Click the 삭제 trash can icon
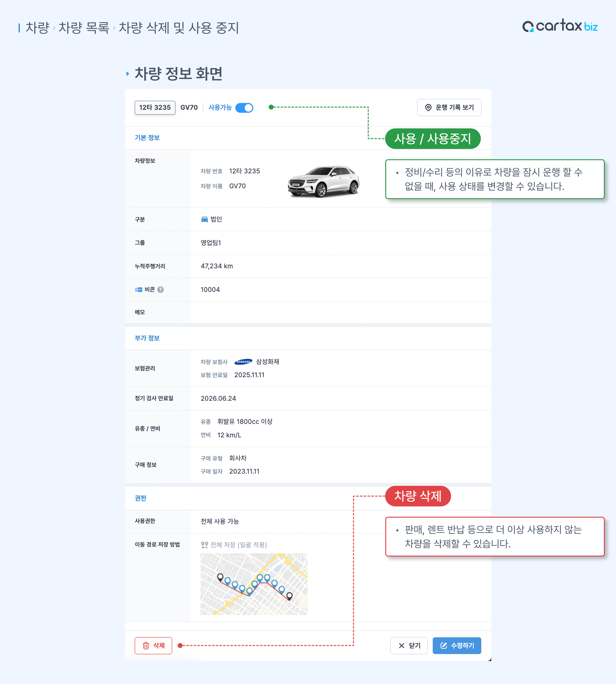Screen dimensions: 616x684 (146, 645)
